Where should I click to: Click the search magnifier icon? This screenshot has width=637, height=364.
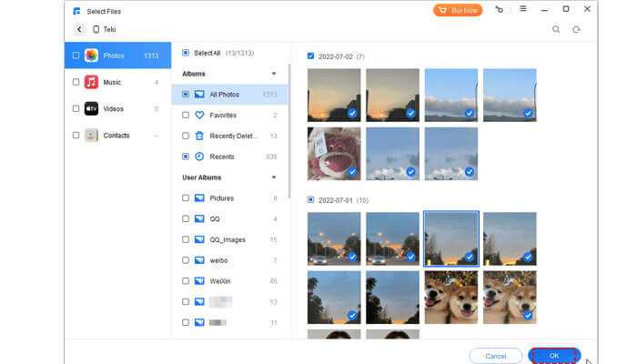556,29
